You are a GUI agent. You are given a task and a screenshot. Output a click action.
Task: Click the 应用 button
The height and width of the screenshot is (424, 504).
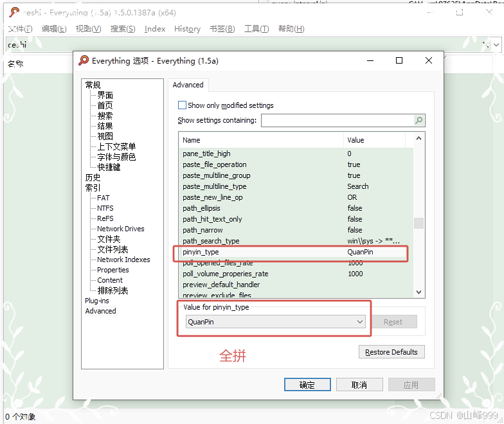pos(411,384)
